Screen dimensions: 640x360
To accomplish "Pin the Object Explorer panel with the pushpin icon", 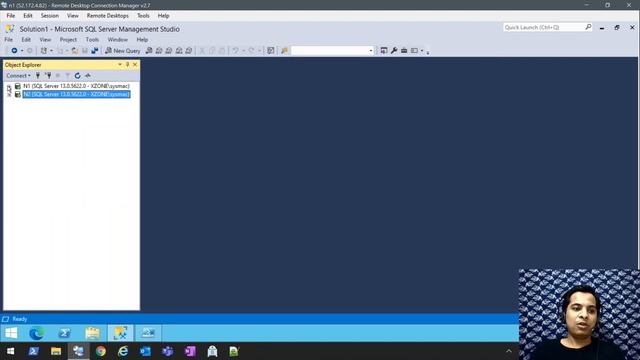I will (x=127, y=64).
